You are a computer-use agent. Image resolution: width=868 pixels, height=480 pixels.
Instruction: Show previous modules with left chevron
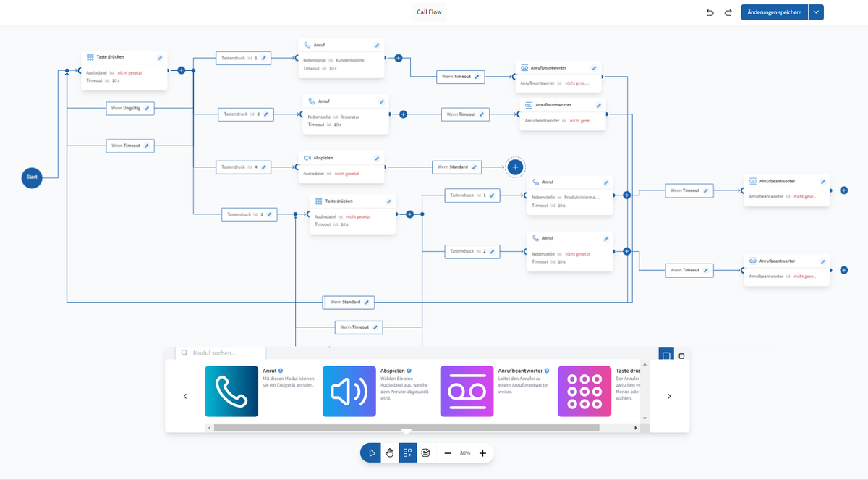(185, 396)
